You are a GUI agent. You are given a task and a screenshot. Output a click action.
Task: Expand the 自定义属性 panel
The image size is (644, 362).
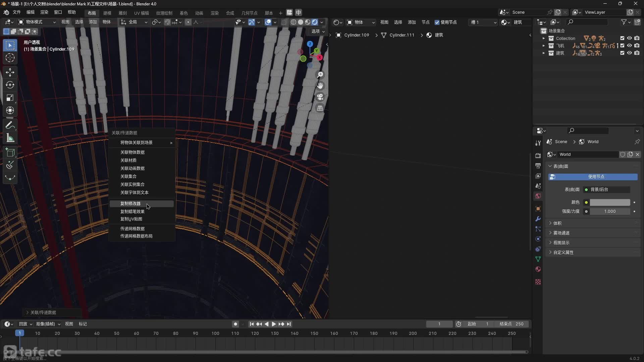click(x=593, y=252)
